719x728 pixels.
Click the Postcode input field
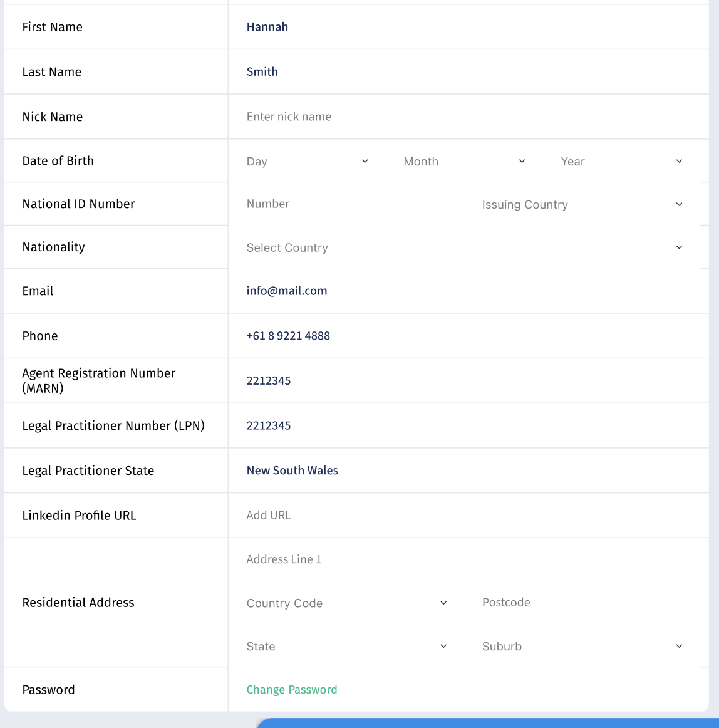(582, 603)
